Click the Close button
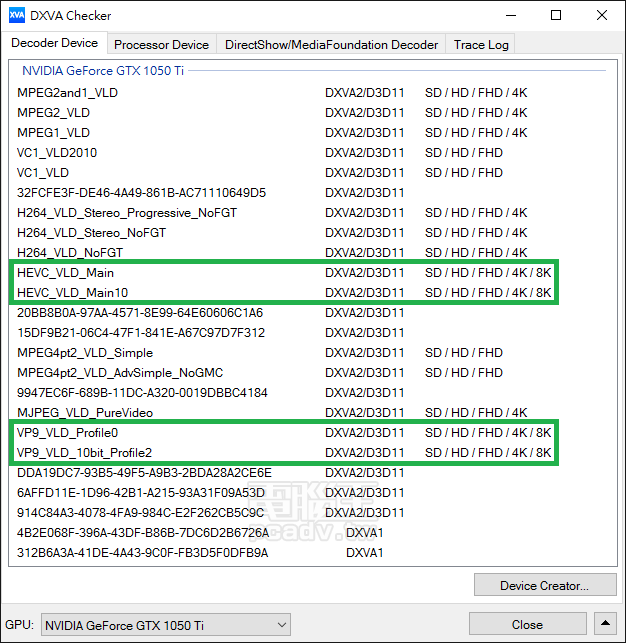 point(528,624)
